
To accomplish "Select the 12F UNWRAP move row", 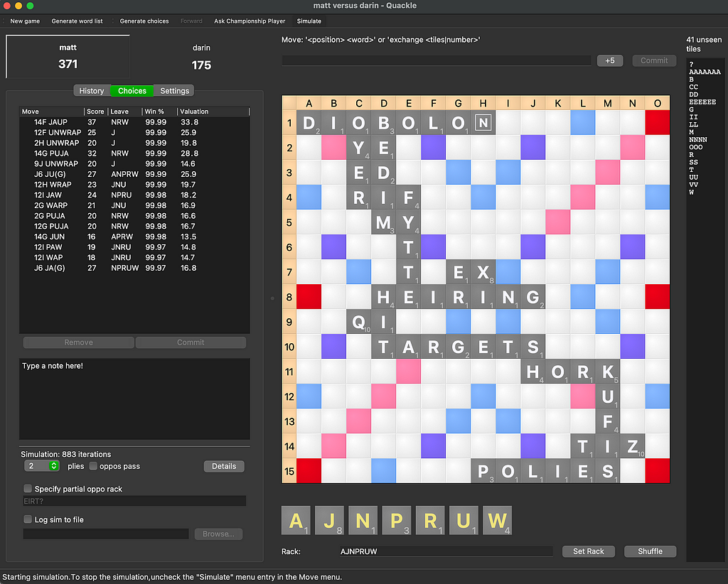I will 134,132.
